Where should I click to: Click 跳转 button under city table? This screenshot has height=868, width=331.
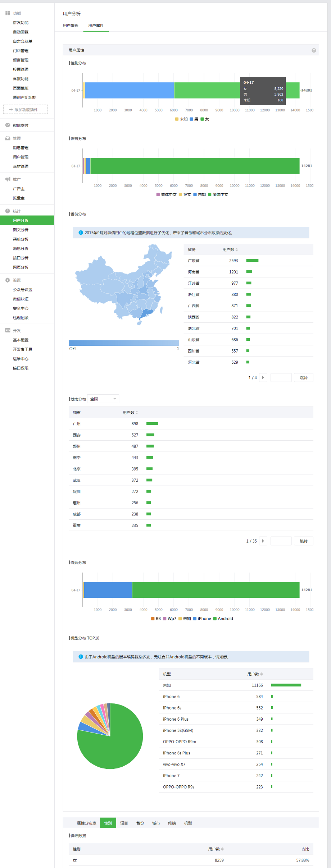tap(303, 541)
